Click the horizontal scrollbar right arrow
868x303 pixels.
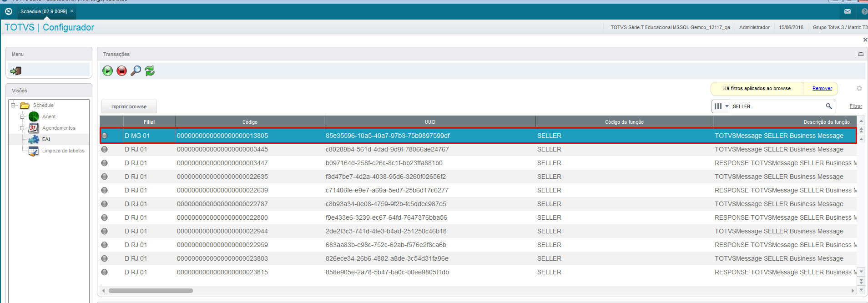pyautogui.click(x=853, y=290)
